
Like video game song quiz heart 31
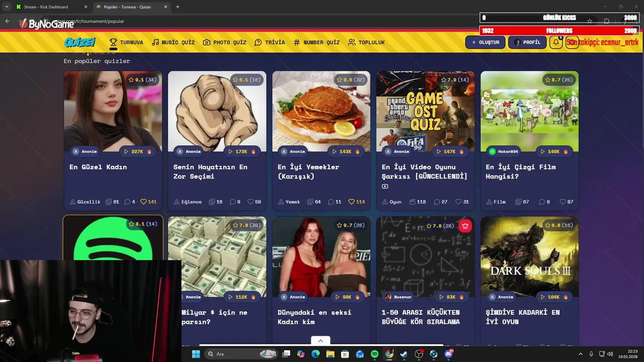pos(462,202)
